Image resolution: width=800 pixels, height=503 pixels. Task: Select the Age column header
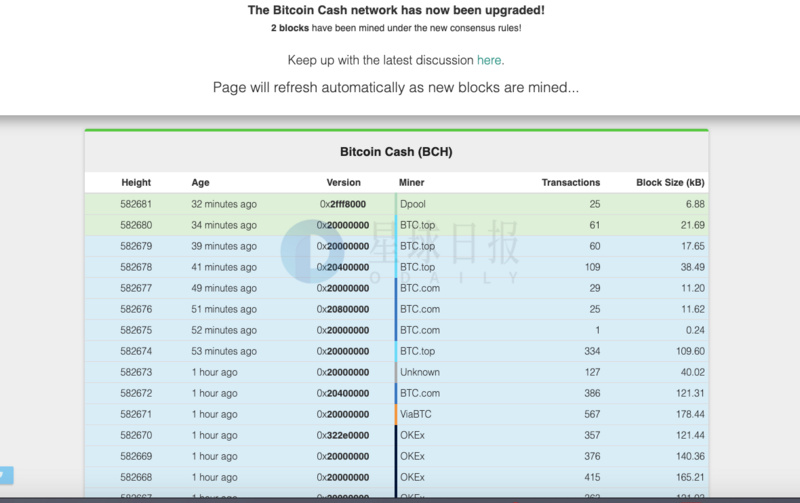point(201,183)
